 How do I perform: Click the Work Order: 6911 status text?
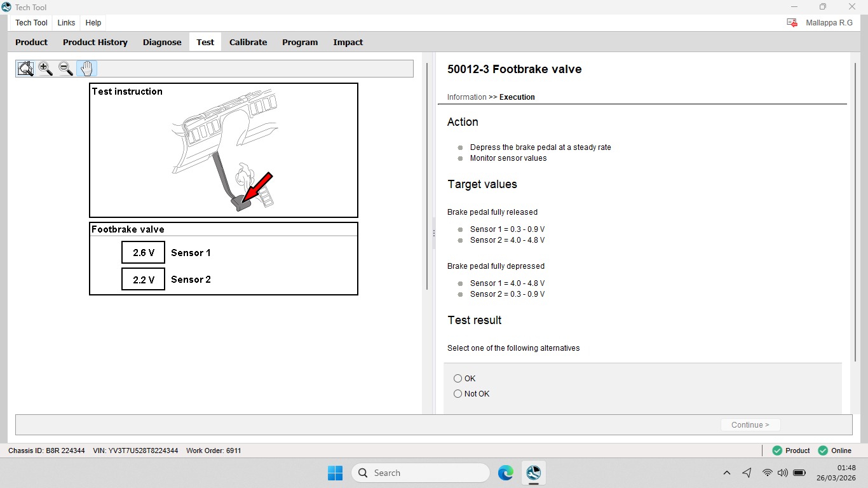[214, 451]
